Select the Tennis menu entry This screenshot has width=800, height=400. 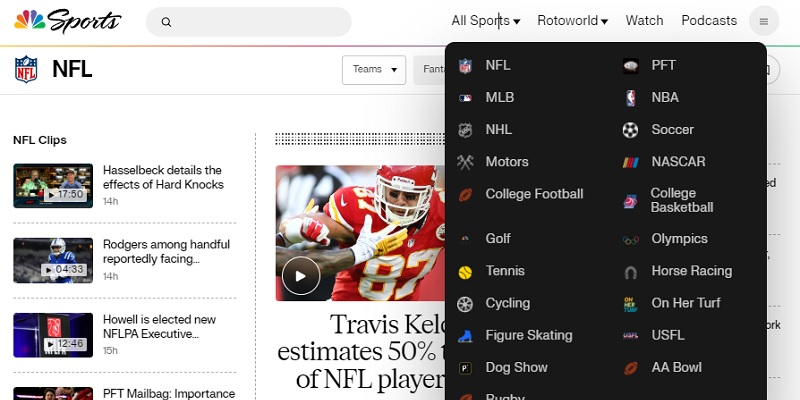(505, 271)
